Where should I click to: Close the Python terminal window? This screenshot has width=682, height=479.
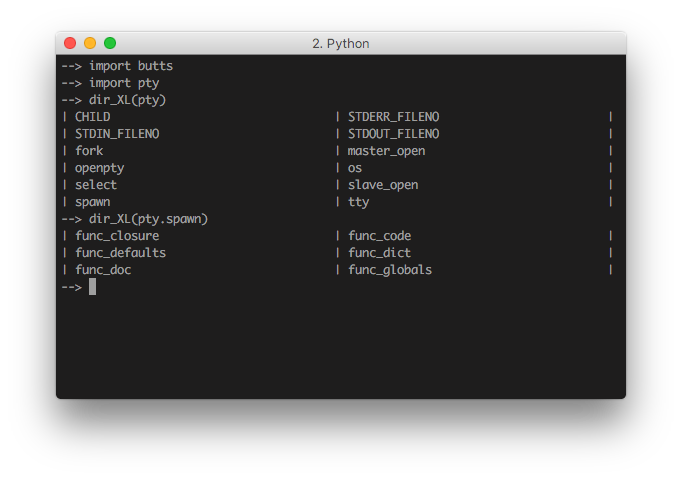point(70,43)
